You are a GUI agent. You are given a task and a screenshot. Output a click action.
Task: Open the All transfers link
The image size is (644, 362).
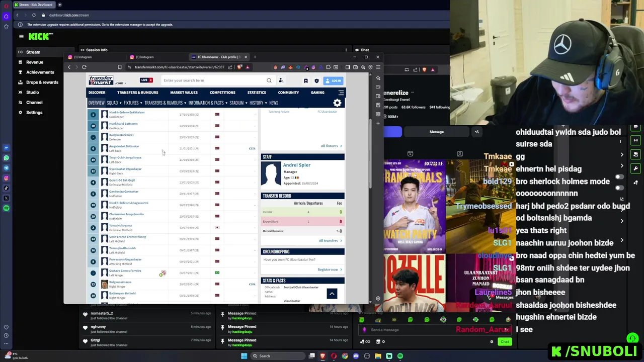pyautogui.click(x=330, y=240)
